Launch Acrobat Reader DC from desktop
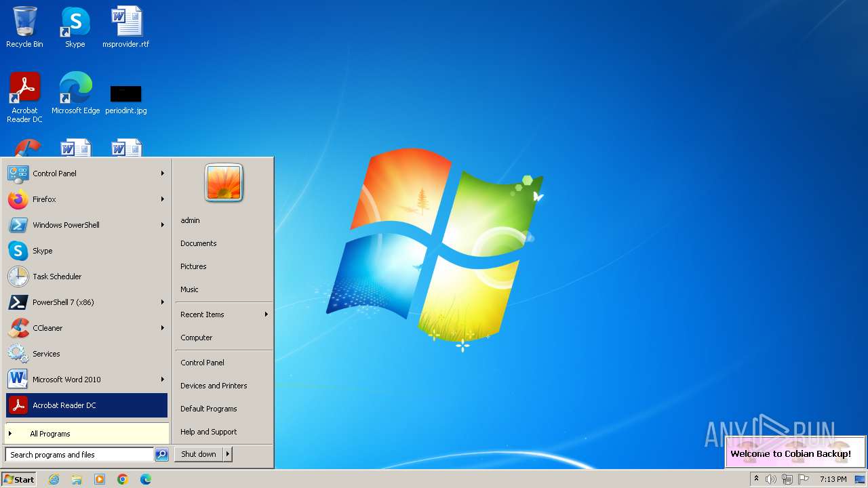The height and width of the screenshot is (488, 868). click(x=25, y=97)
